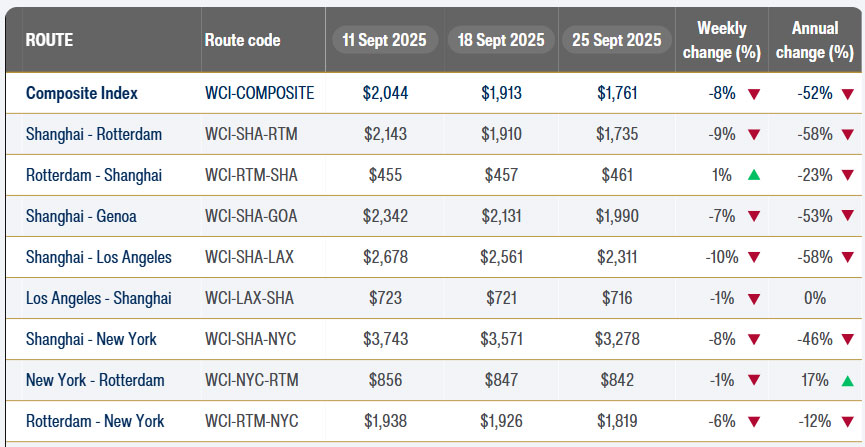
Task: Select the 18 Sept 2025 date header
Action: [500, 40]
